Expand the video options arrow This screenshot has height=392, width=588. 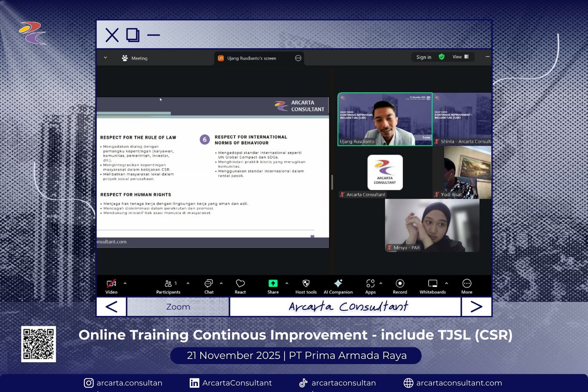[x=125, y=283]
